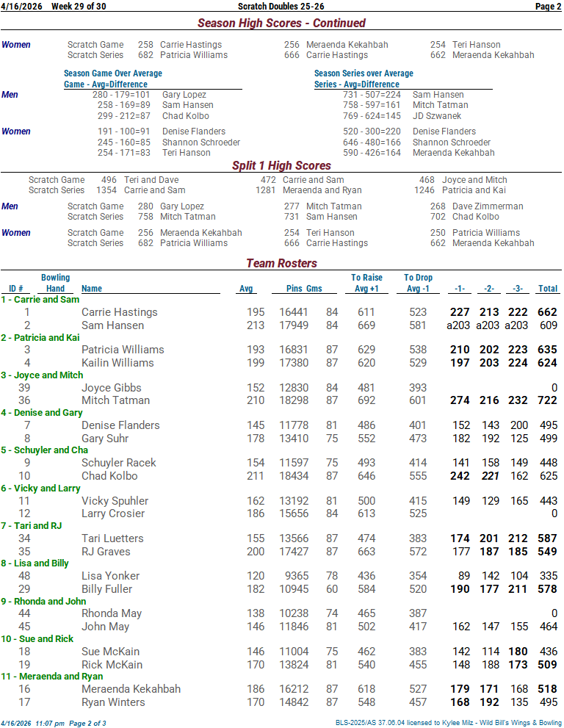Select the 'Total' column header
This screenshot has height=728, width=564.
(x=548, y=289)
